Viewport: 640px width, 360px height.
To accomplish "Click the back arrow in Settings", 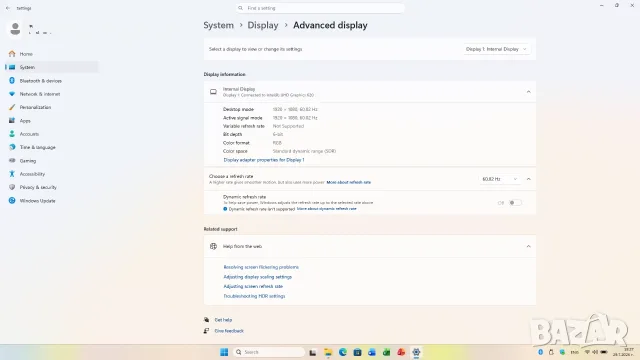I will (x=8, y=8).
